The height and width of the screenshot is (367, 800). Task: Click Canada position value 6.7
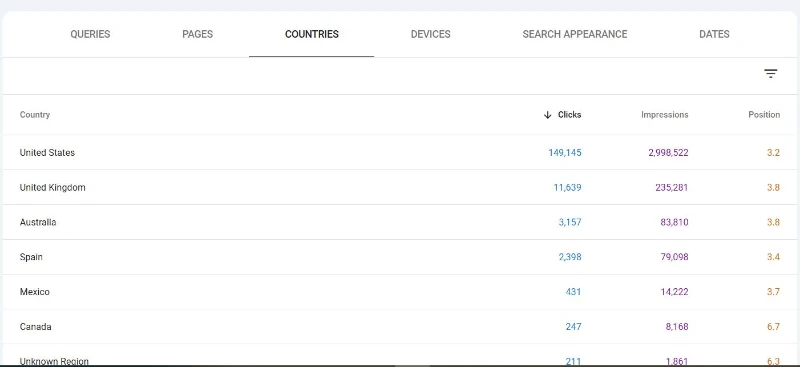click(773, 327)
